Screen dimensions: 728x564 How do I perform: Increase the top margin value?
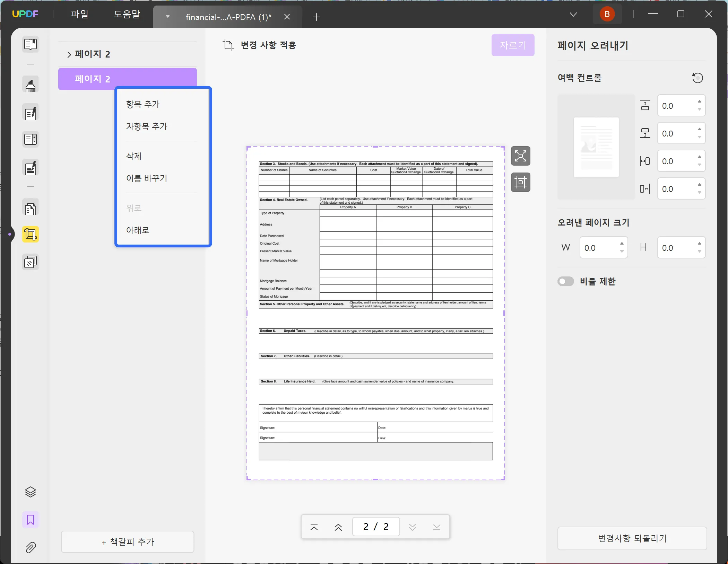click(x=700, y=102)
